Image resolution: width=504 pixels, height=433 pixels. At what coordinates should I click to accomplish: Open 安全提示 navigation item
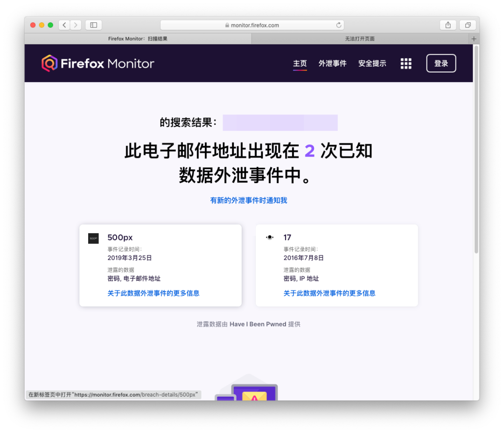[372, 64]
